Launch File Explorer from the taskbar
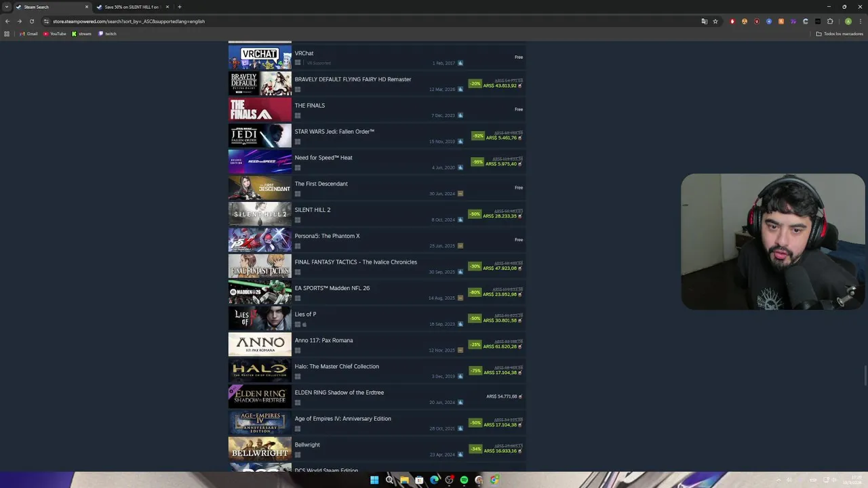 [x=404, y=480]
